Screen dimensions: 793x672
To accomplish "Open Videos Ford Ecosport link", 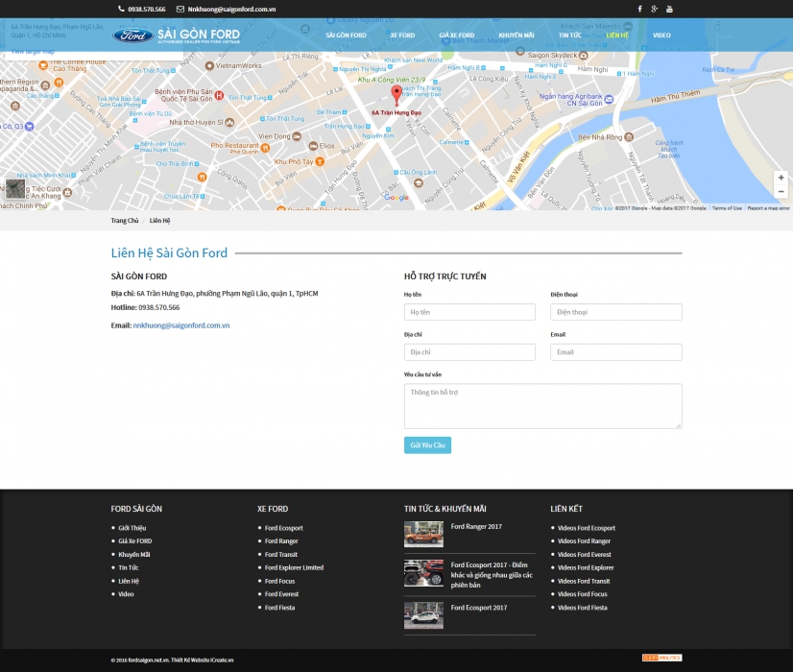I will (x=587, y=528).
